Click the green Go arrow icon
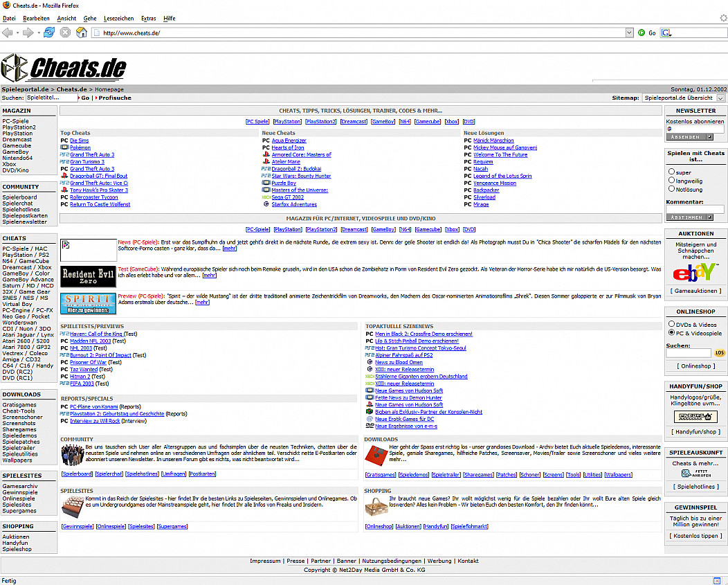 click(x=641, y=33)
